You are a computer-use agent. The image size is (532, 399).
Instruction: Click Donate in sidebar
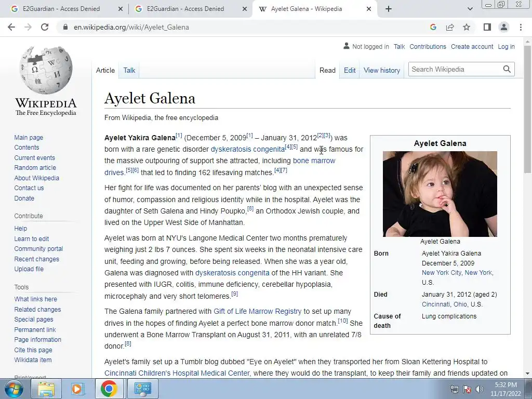24,198
